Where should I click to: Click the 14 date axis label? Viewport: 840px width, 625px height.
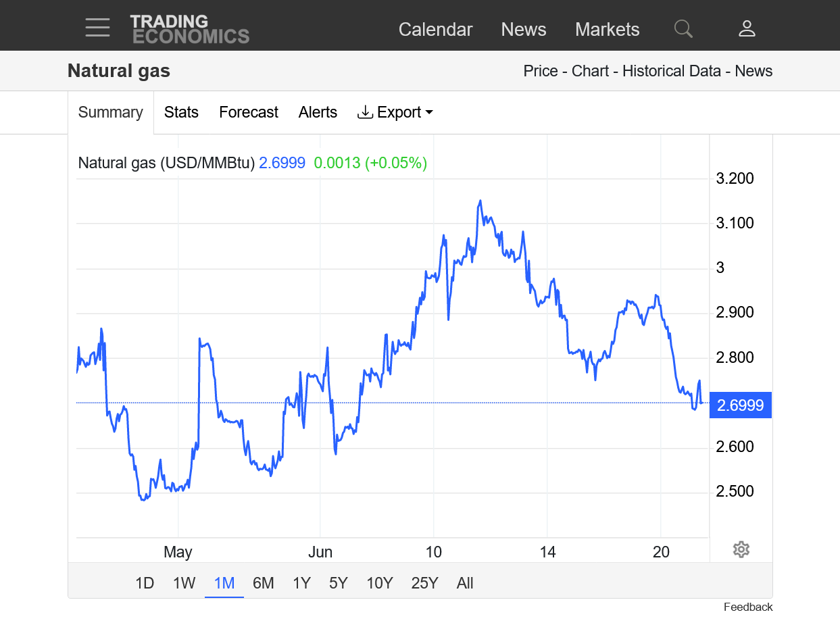pos(548,552)
